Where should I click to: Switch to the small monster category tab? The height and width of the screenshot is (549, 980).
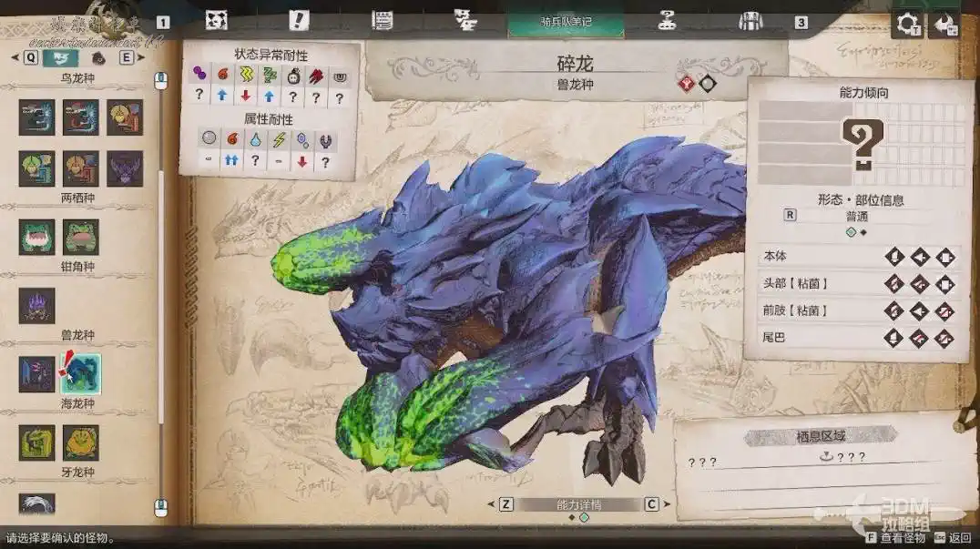(x=98, y=58)
